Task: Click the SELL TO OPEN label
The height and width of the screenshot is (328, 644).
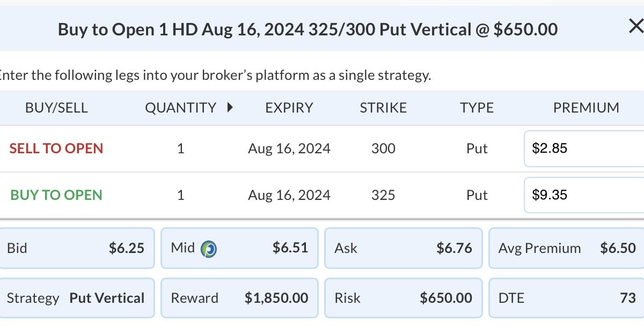Action: pos(56,148)
